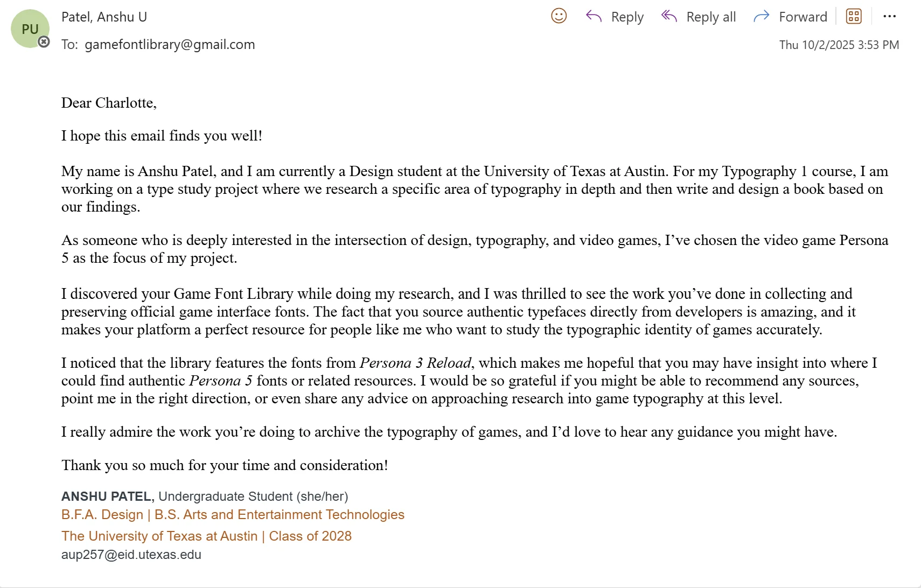Viewport: 921px width, 588px height.
Task: Open the emoji reaction picker
Action: point(559,16)
